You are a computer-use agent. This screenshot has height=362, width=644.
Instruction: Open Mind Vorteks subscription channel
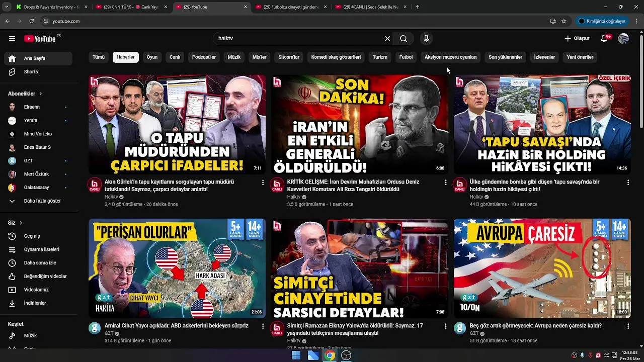pyautogui.click(x=38, y=134)
